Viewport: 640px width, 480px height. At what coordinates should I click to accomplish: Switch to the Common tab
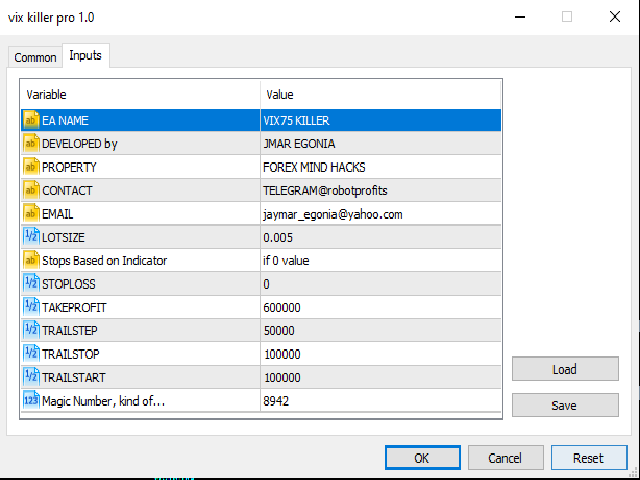pyautogui.click(x=35, y=58)
